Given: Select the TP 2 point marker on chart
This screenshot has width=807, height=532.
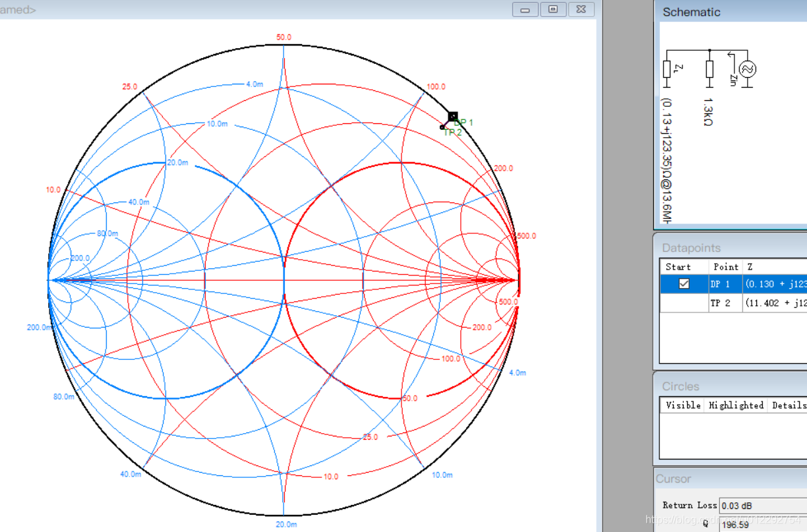Looking at the screenshot, I should 442,127.
